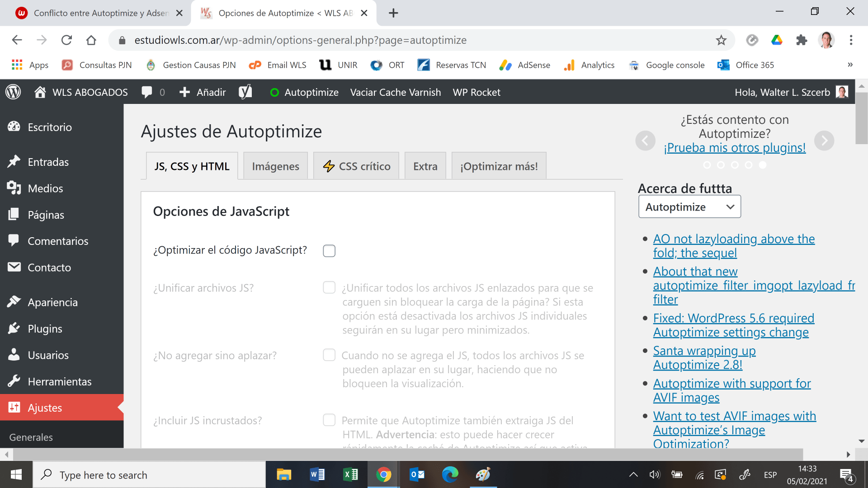This screenshot has width=868, height=488.
Task: Open File Explorer from the taskbar
Action: 284,475
